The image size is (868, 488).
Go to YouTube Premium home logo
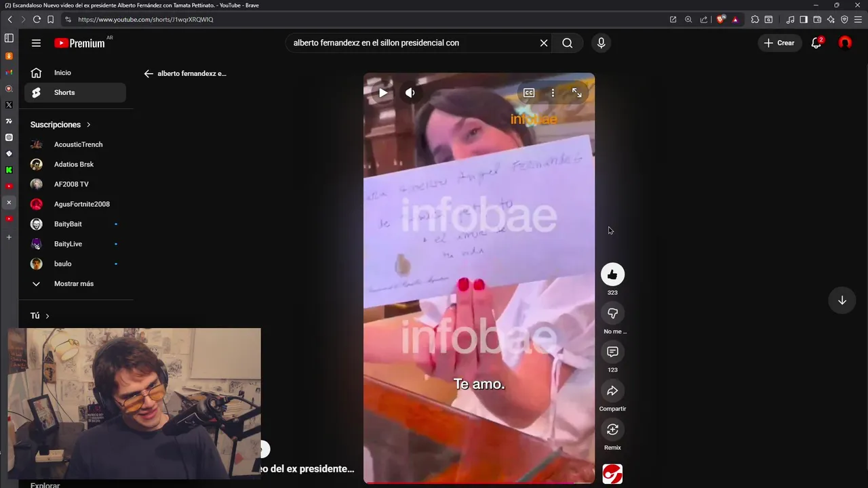pyautogui.click(x=80, y=43)
